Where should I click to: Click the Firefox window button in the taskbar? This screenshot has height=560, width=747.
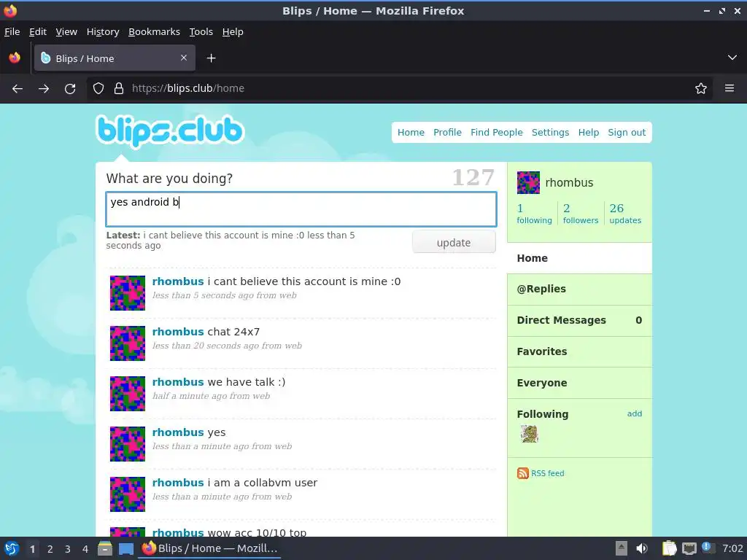[x=209, y=548]
